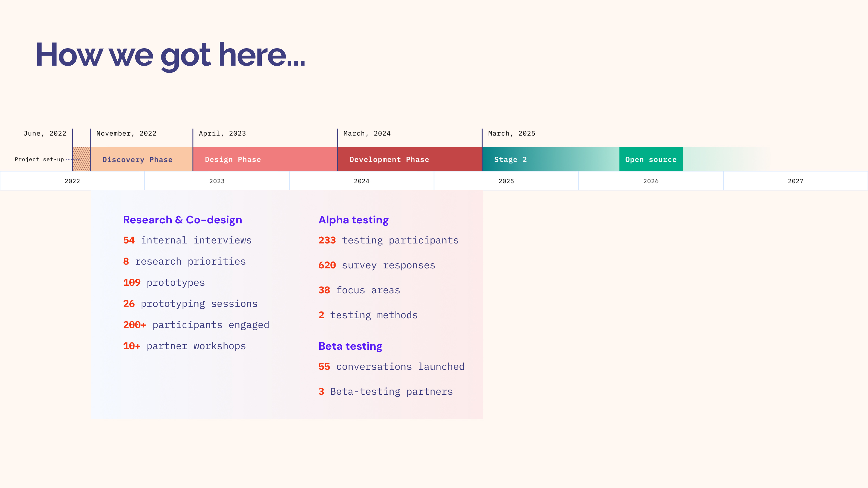Click the Research & Co-design heading

182,220
